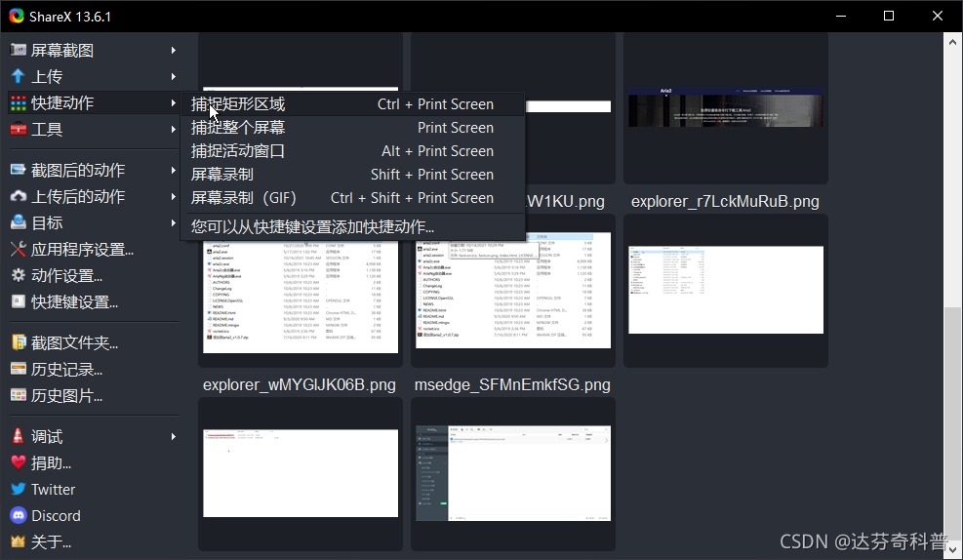Image resolution: width=963 pixels, height=560 pixels.
Task: Click the about (关于) crown icon
Action: tap(19, 541)
